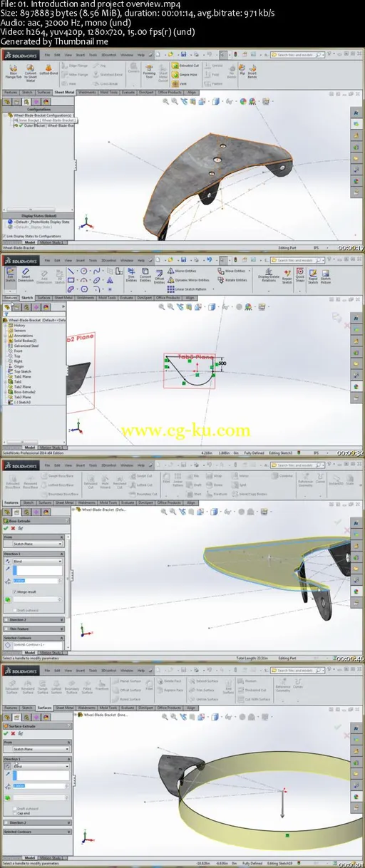Click Sketch Picture icon in second frame
The width and height of the screenshot is (365, 868).
tap(326, 276)
